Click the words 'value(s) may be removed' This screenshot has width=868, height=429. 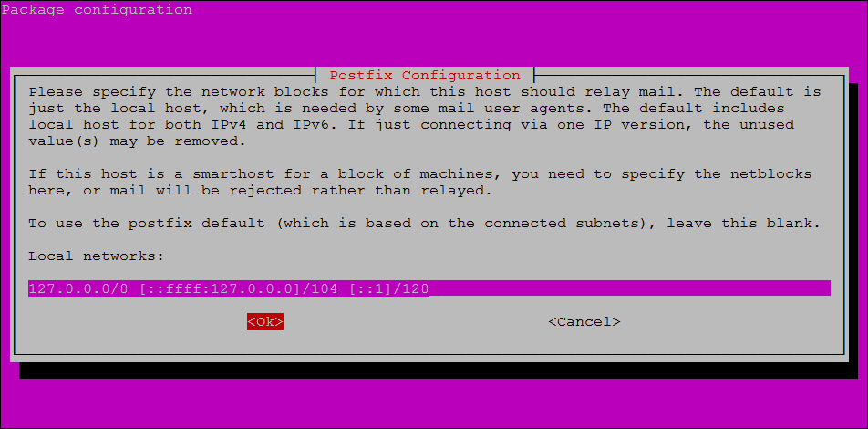click(133, 141)
